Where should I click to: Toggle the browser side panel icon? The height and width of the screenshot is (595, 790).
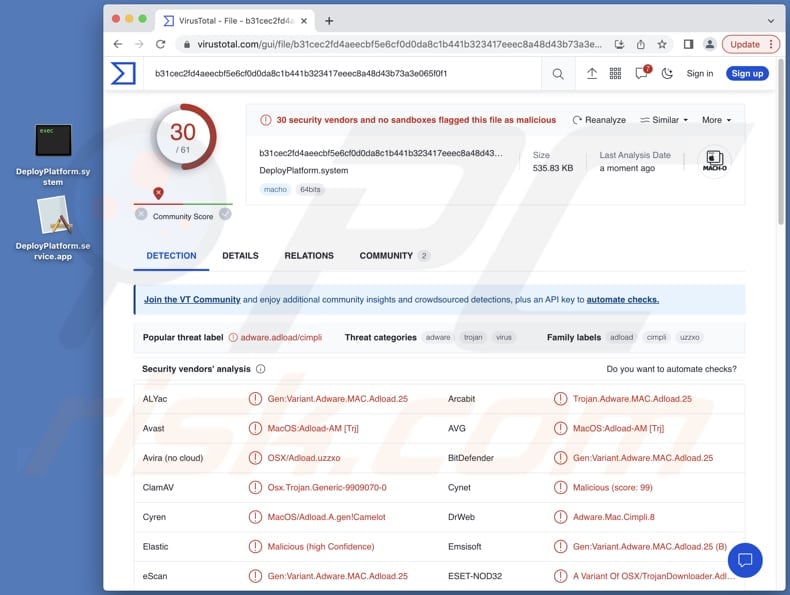[x=688, y=44]
